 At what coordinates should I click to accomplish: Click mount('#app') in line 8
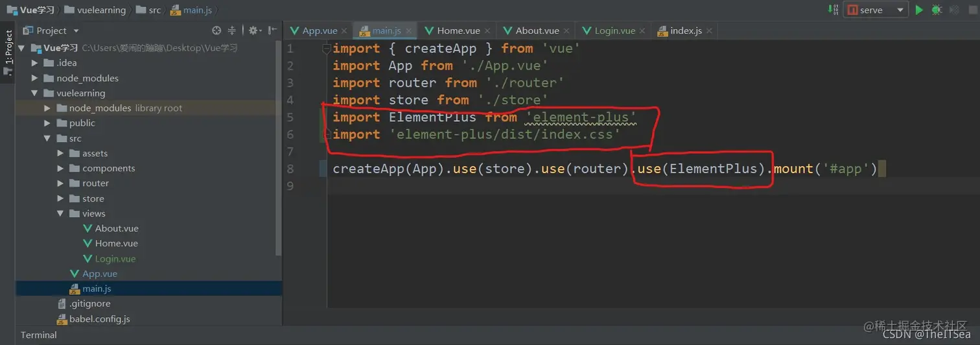pyautogui.click(x=825, y=169)
